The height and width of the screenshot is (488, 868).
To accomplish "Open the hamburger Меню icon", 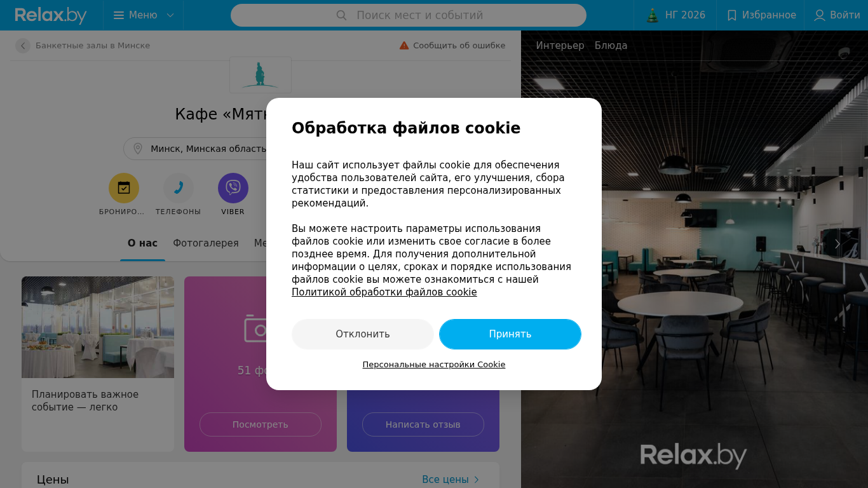I will coord(119,15).
